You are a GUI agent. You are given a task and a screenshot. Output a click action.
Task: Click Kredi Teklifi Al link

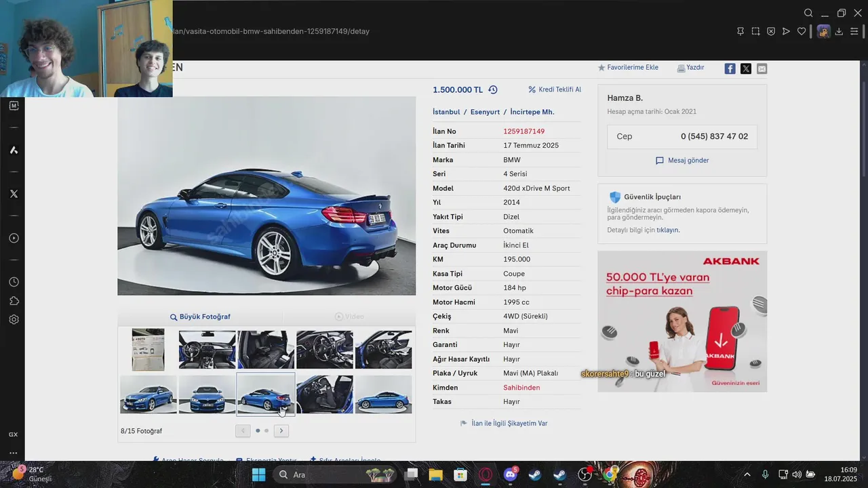pyautogui.click(x=555, y=89)
